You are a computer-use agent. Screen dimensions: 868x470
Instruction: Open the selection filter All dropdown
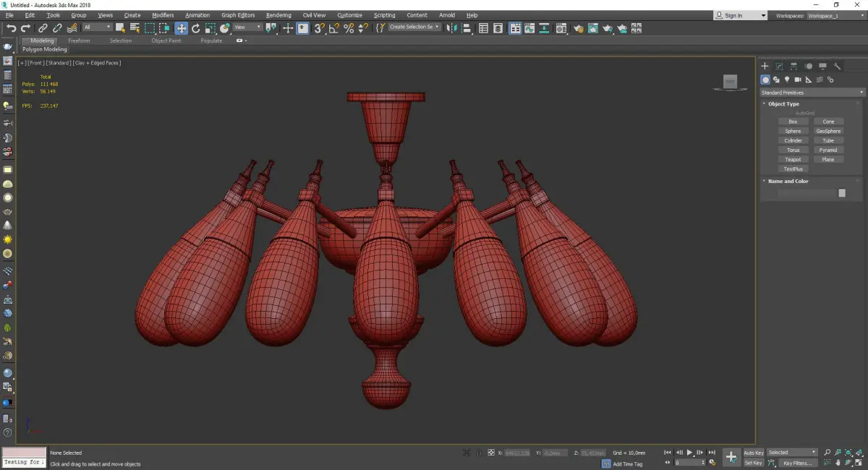[97, 27]
